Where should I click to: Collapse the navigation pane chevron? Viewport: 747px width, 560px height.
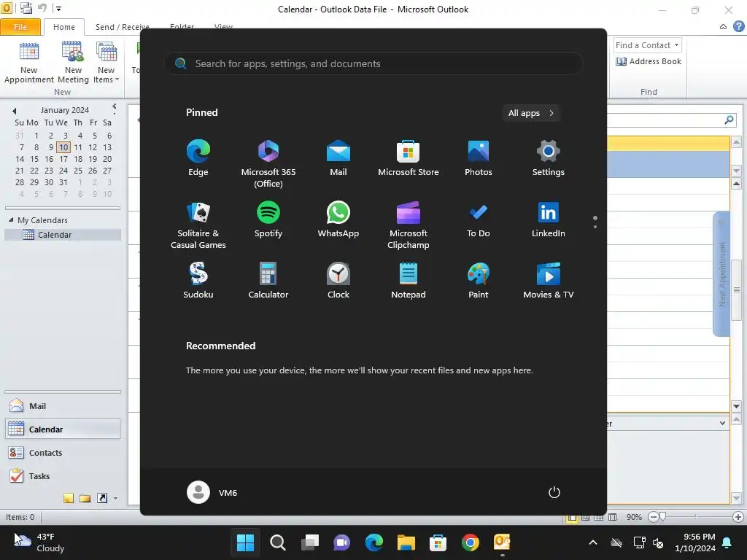[x=115, y=106]
